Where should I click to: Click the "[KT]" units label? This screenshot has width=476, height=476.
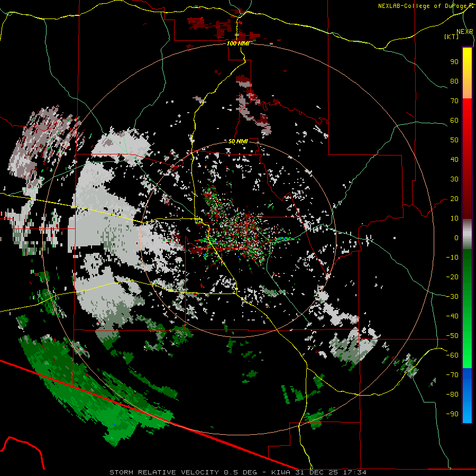pos(451,36)
